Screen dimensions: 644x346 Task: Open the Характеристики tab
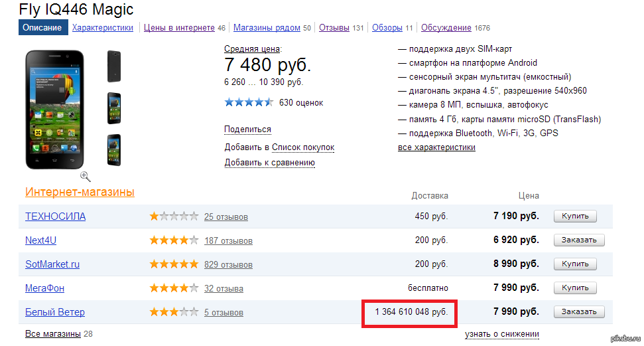[103, 28]
